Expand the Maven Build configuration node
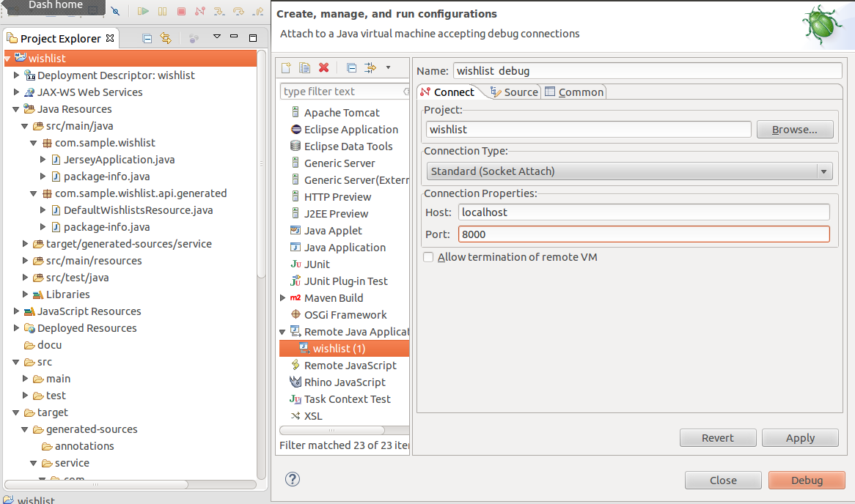This screenshot has width=855, height=504. click(x=282, y=298)
